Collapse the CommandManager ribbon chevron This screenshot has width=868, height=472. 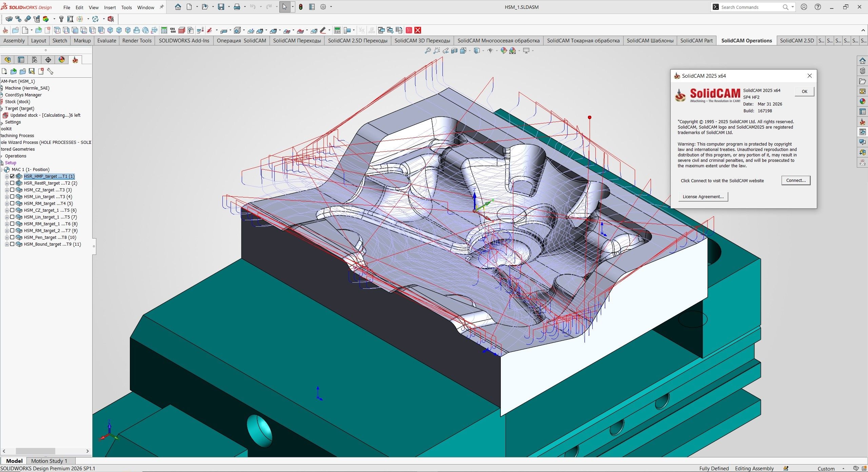(863, 30)
